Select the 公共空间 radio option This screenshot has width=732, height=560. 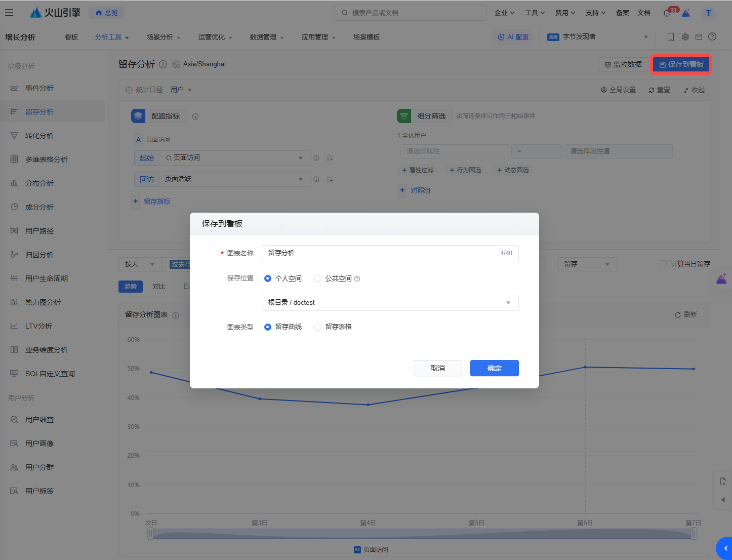click(x=318, y=278)
